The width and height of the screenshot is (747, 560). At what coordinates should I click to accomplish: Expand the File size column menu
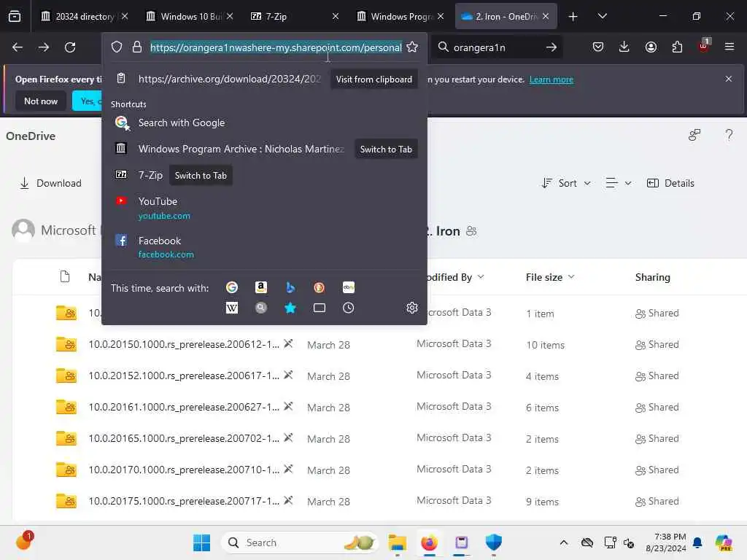point(571,277)
